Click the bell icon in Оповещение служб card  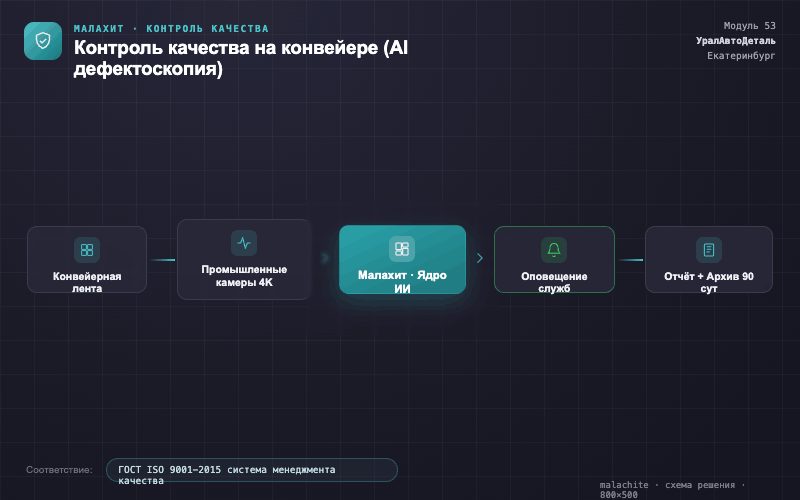click(554, 249)
